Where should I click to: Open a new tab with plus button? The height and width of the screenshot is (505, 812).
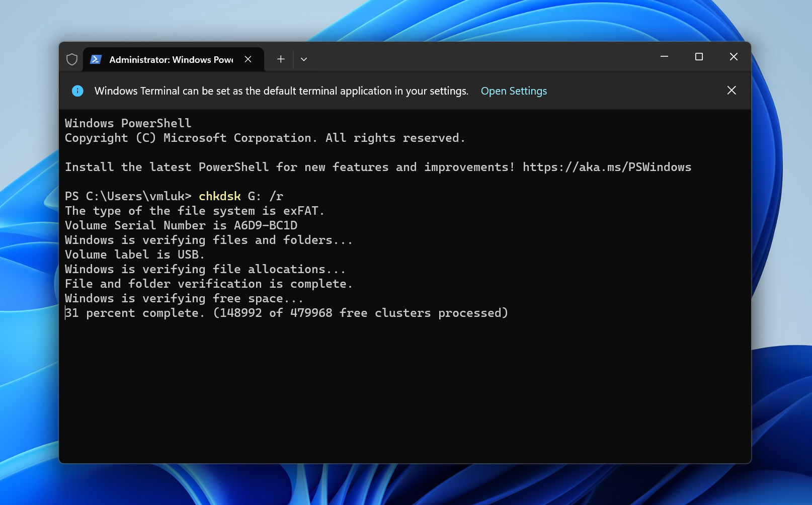281,59
